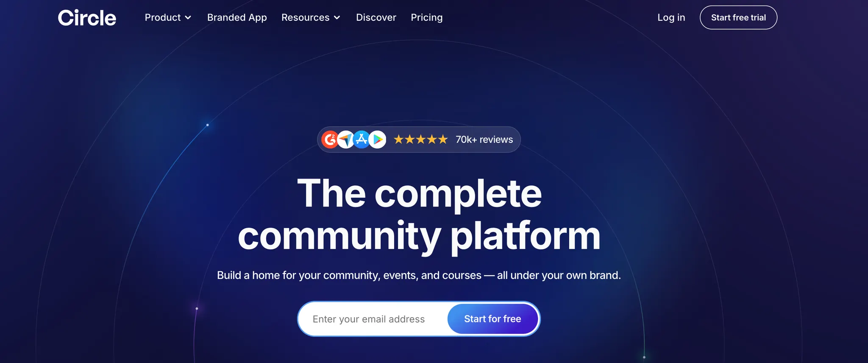Expand the Resources dropdown chevron
868x363 pixels.
coord(337,18)
